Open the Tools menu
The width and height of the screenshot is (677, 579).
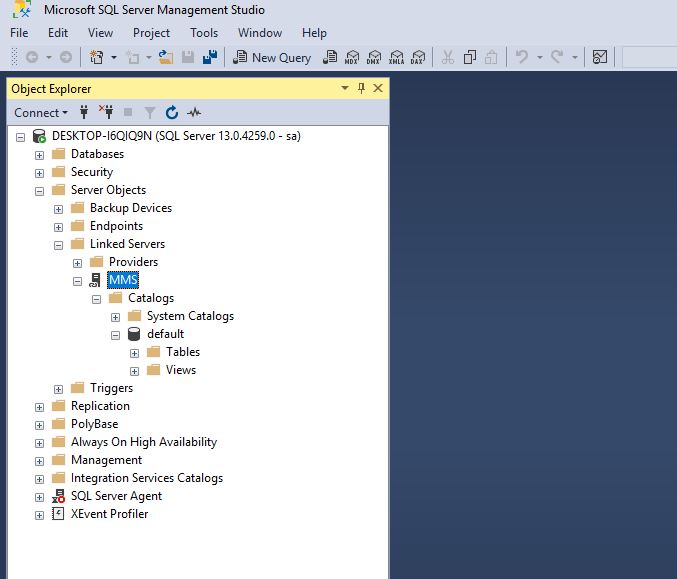[204, 33]
